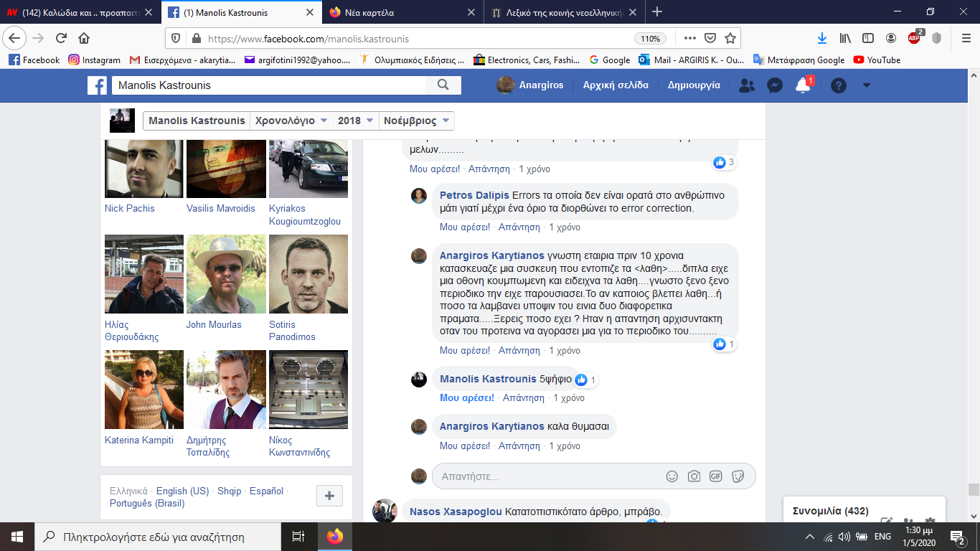This screenshot has width=980, height=551.
Task: Open Nasos Xasapoglou's profile
Action: point(456,512)
